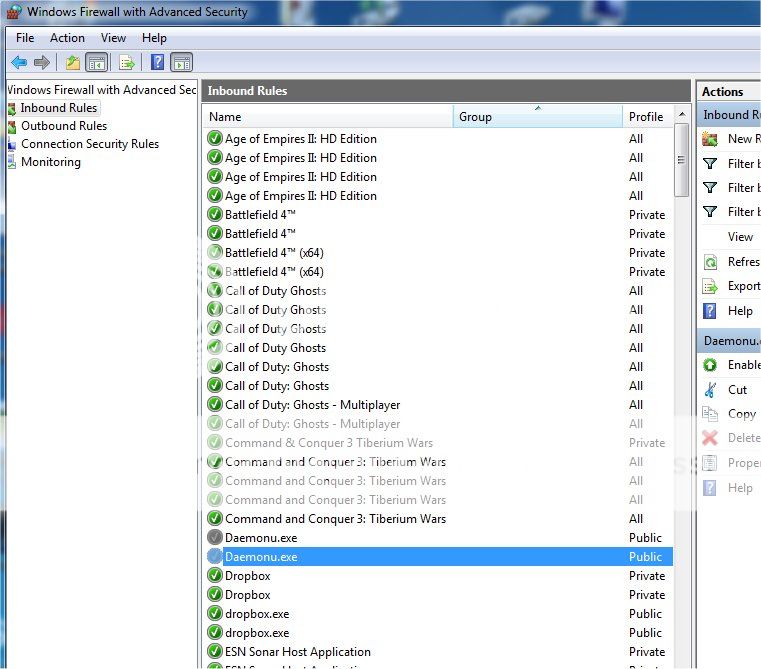Select the first Age of Empires II: HD Edition rule
Image resolution: width=761 pixels, height=669 pixels.
[x=300, y=139]
